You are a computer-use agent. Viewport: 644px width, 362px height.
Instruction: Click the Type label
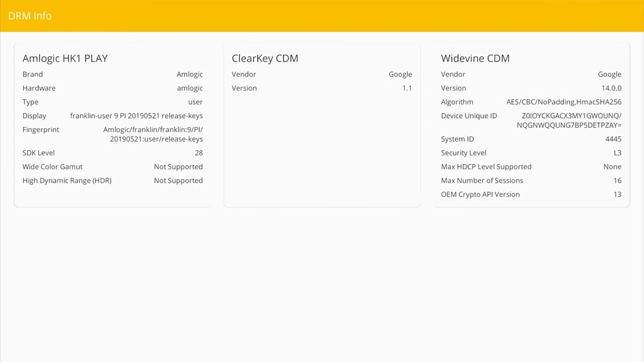point(31,102)
